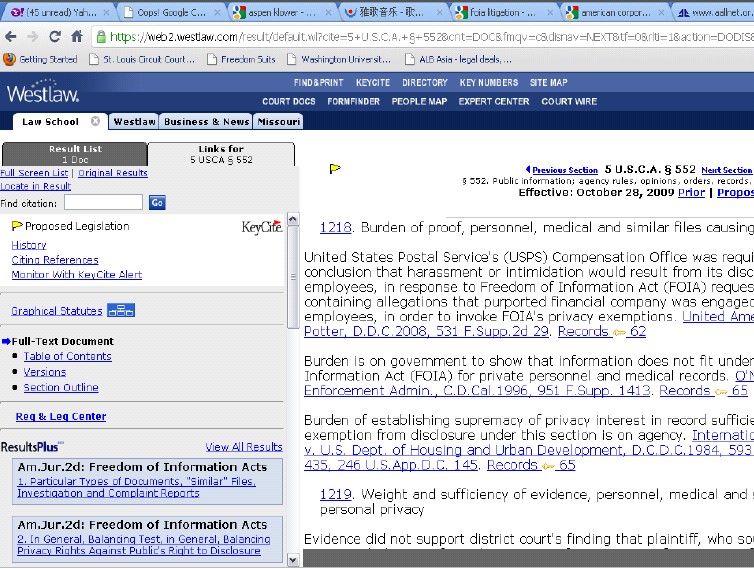This screenshot has width=754, height=569.
Task: Click left panel scrollbar up arrow
Action: coord(292,220)
